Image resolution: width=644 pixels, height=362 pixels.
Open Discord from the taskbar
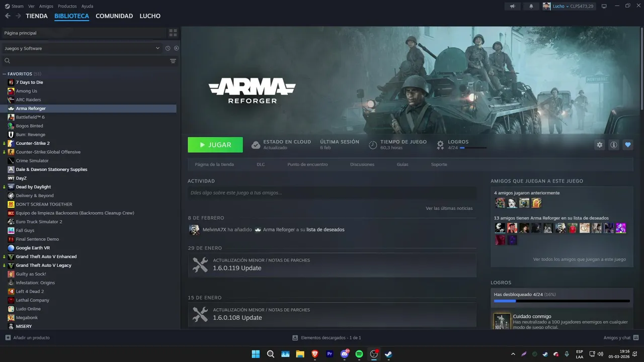click(345, 354)
